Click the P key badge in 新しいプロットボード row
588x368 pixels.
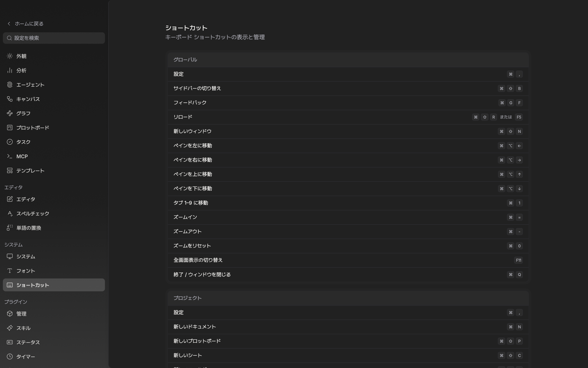[x=519, y=341]
